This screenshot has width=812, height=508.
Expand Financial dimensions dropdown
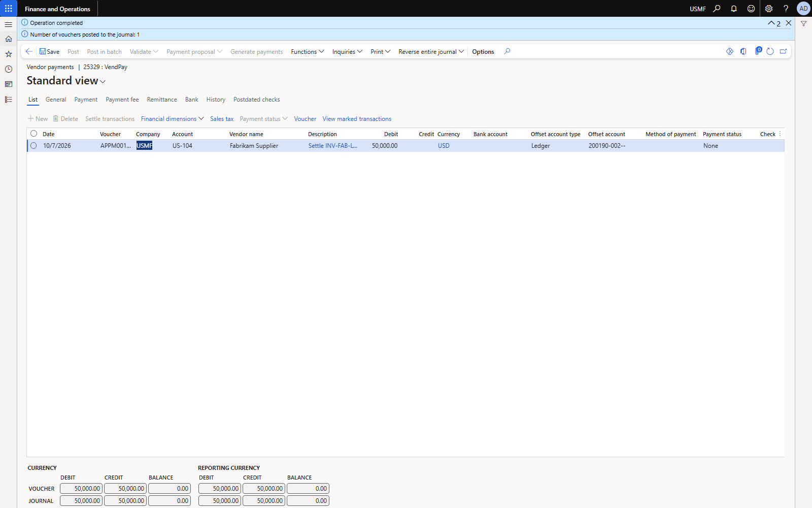pos(172,119)
